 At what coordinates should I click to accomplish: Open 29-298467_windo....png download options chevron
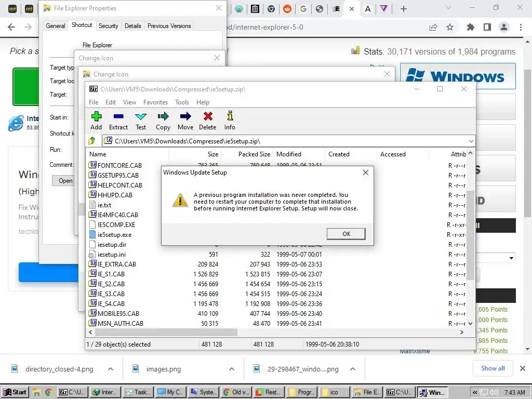pos(353,369)
